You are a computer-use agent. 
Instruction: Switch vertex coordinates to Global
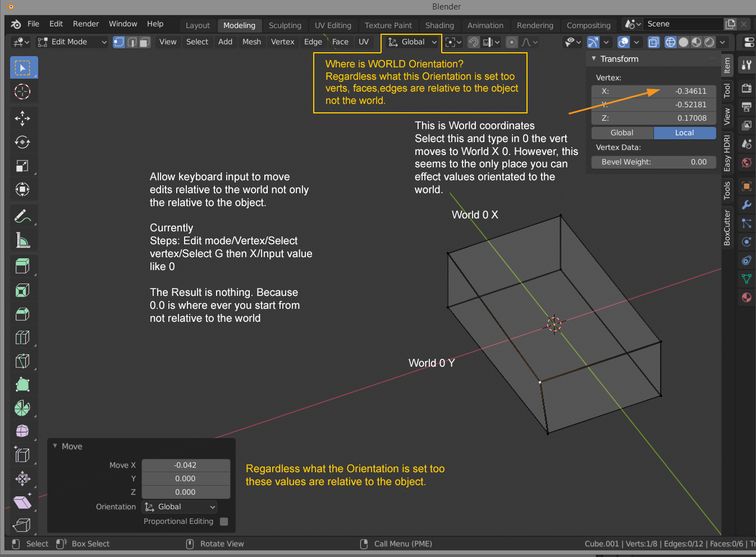[x=622, y=133]
